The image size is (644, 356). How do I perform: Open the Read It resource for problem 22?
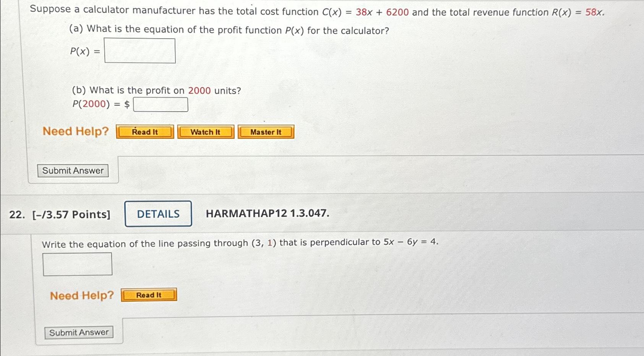click(x=148, y=294)
